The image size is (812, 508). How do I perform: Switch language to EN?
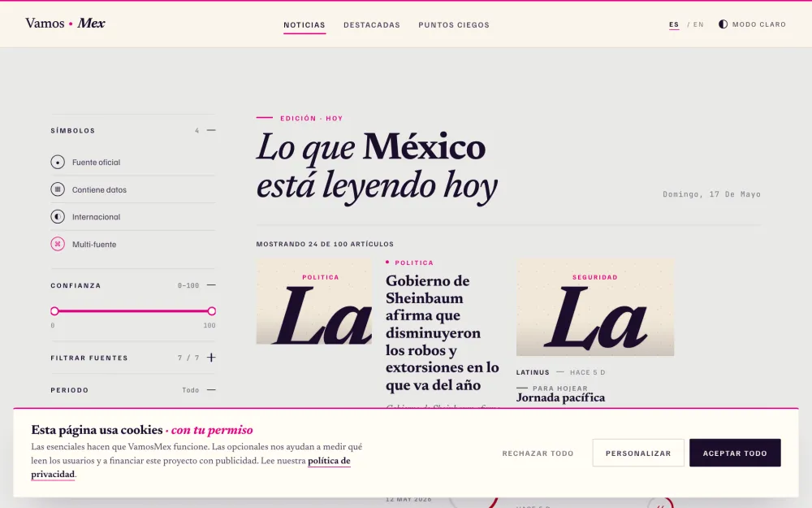(x=698, y=24)
